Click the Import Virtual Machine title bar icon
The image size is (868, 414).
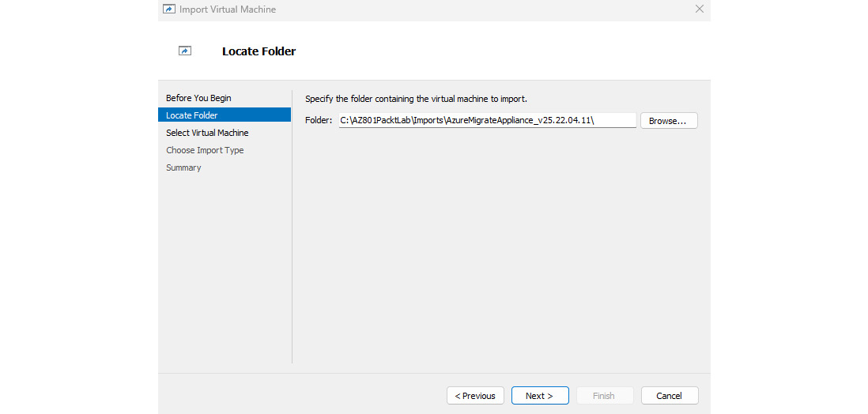(x=169, y=9)
